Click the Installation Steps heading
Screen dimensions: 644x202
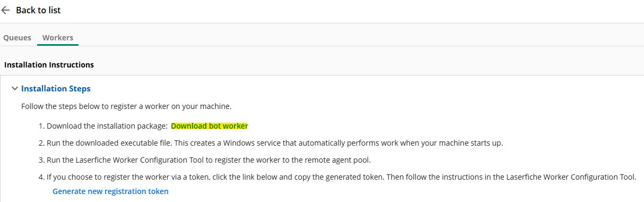point(56,89)
